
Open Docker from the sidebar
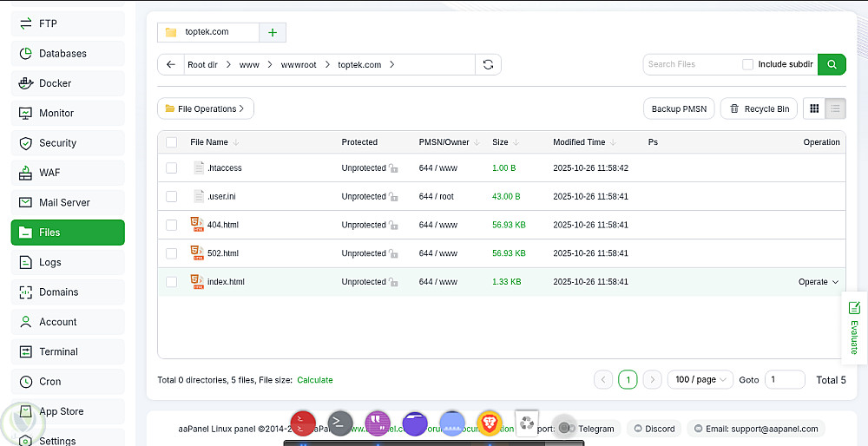(x=68, y=83)
